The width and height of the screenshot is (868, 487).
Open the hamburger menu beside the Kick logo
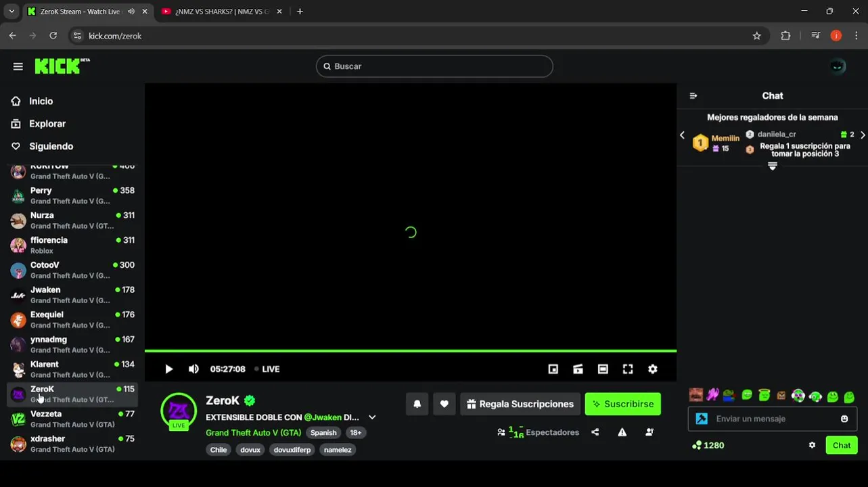[x=18, y=66]
